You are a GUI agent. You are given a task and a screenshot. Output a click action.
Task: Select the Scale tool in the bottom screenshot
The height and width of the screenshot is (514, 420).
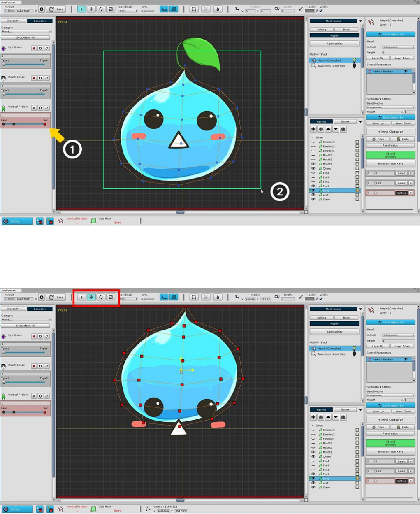pyautogui.click(x=111, y=297)
